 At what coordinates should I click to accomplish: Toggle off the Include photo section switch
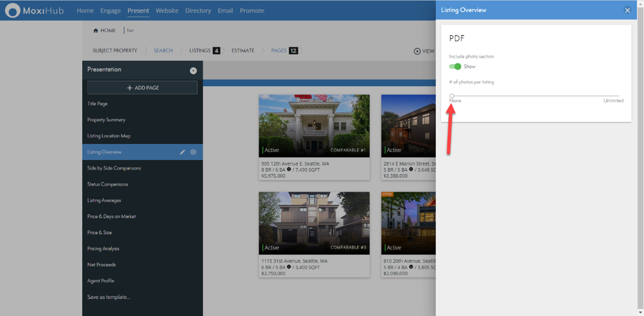[455, 66]
